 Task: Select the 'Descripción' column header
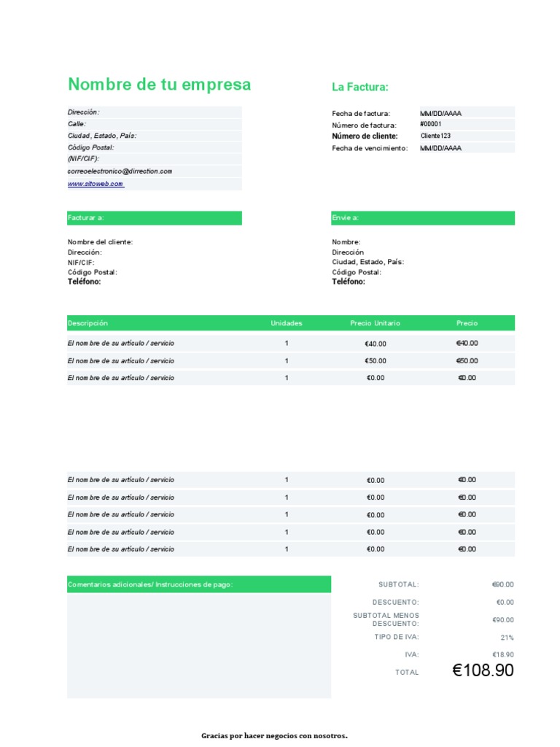point(87,323)
